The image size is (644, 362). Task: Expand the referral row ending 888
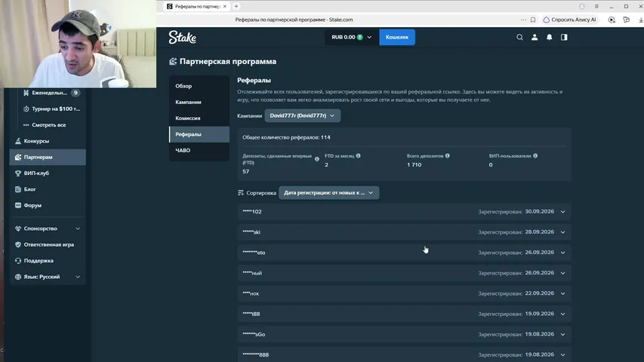(x=404, y=354)
